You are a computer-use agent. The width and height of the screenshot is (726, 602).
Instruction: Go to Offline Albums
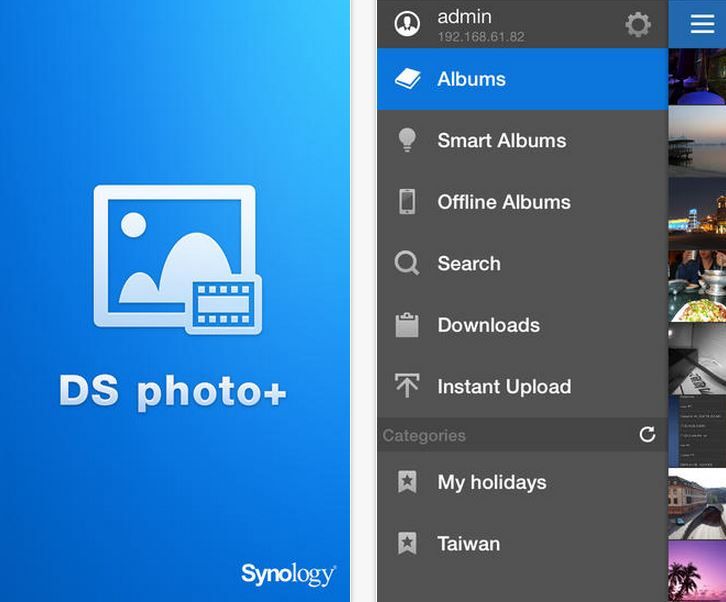click(x=523, y=202)
